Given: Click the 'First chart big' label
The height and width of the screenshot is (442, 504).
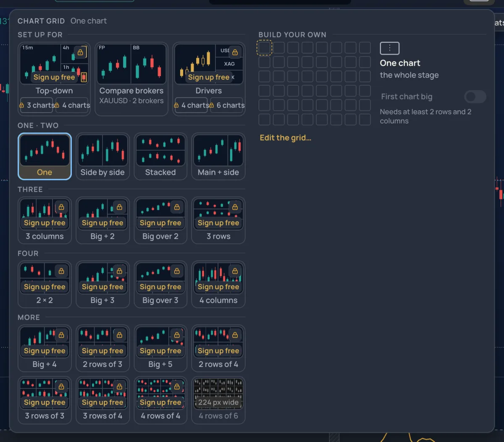Looking at the screenshot, I should [407, 97].
